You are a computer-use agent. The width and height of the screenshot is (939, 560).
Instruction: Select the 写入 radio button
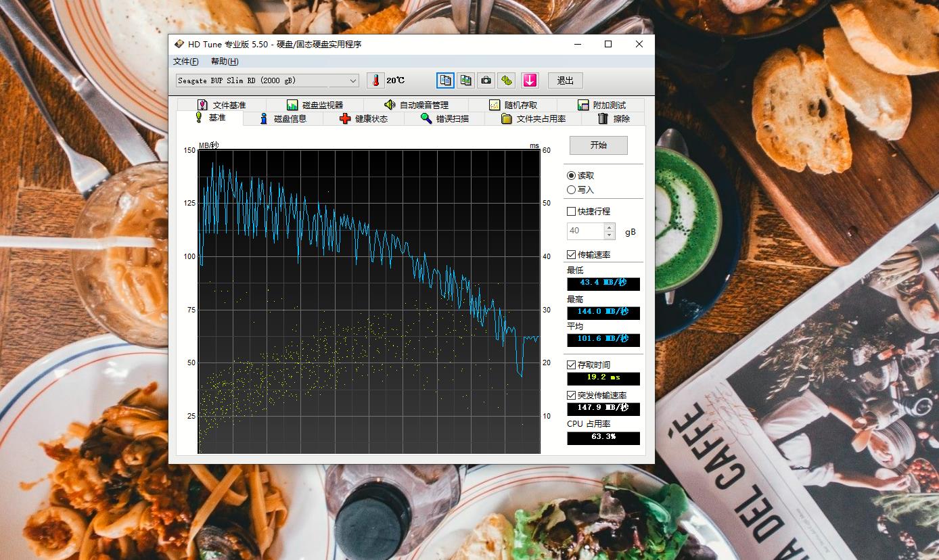(x=570, y=189)
